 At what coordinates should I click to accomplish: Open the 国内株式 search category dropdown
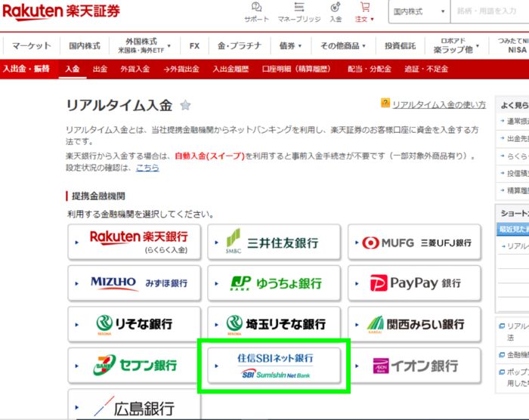(419, 12)
